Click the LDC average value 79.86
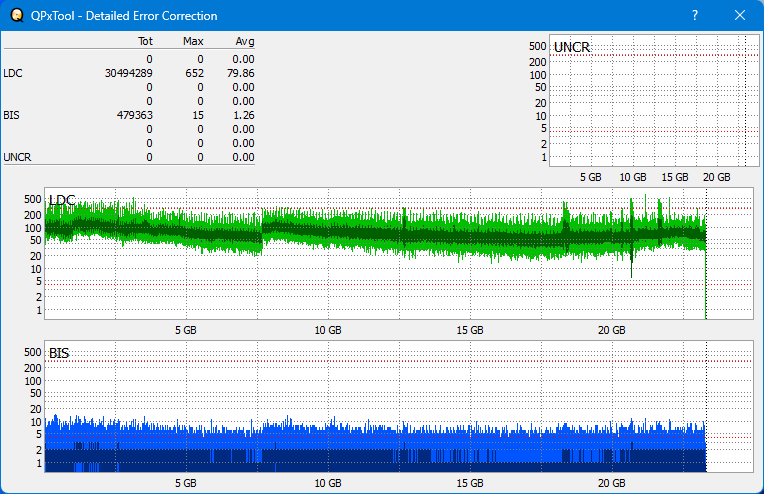 (x=240, y=73)
